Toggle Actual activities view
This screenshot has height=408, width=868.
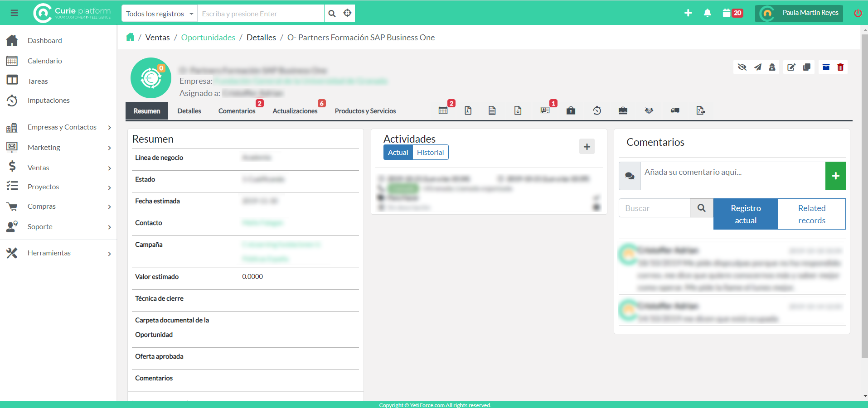398,153
